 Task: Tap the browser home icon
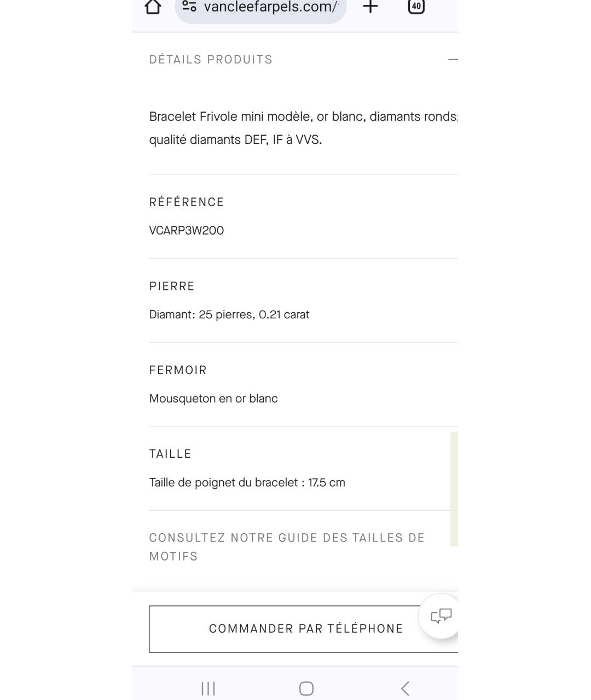click(x=153, y=7)
